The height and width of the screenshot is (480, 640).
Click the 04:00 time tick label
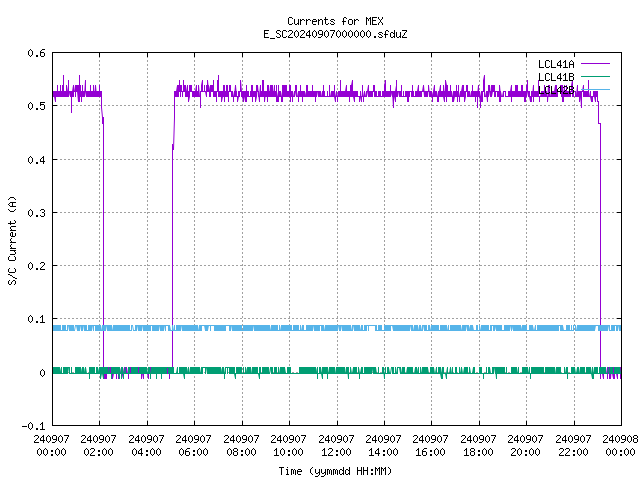pos(146,452)
